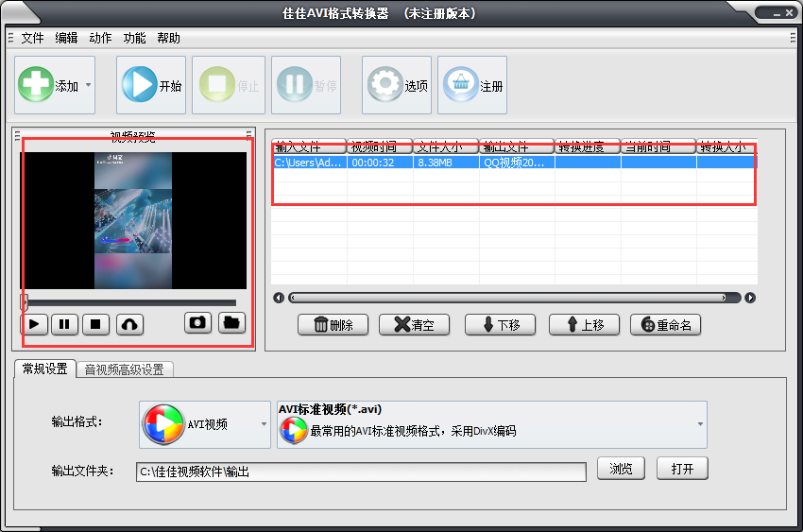Viewport: 803px width, 532px height.
Task: Open the AVI视频 output format dropdown
Action: (x=264, y=424)
